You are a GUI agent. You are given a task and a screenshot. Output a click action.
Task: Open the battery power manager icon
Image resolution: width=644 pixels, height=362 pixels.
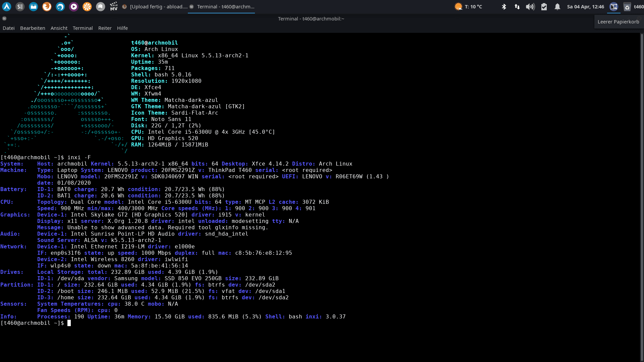[x=544, y=7]
